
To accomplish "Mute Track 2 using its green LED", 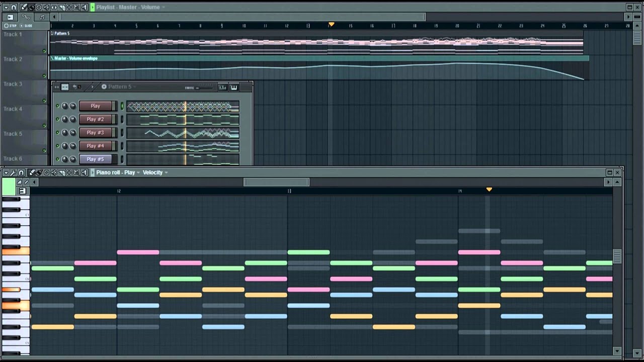I will click(44, 75).
